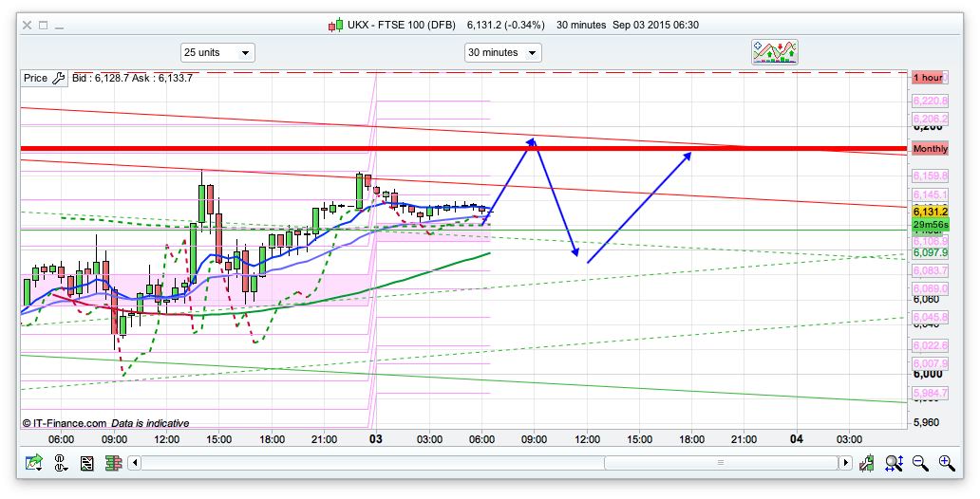980x499 pixels.
Task: Click the 1 hour label on price axis
Action: click(x=927, y=78)
